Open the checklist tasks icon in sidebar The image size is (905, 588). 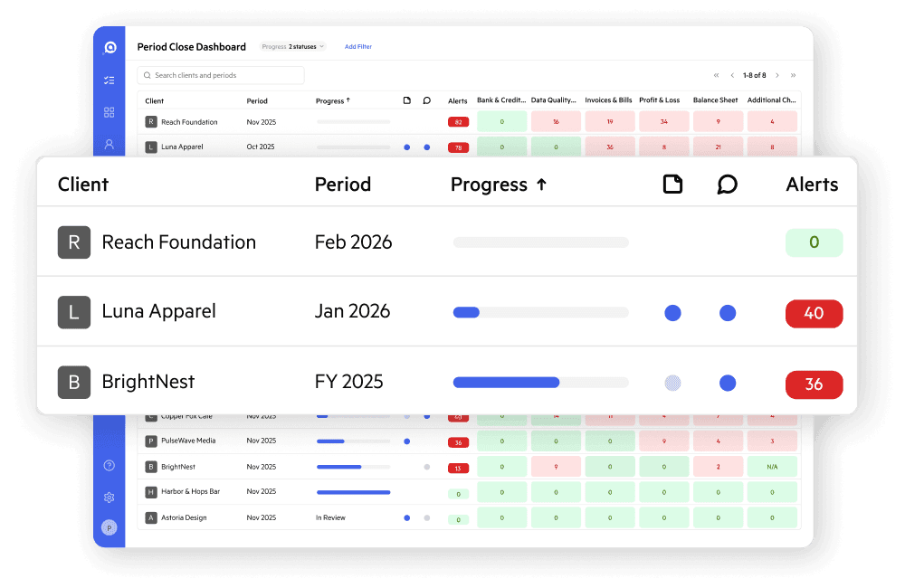(x=110, y=81)
